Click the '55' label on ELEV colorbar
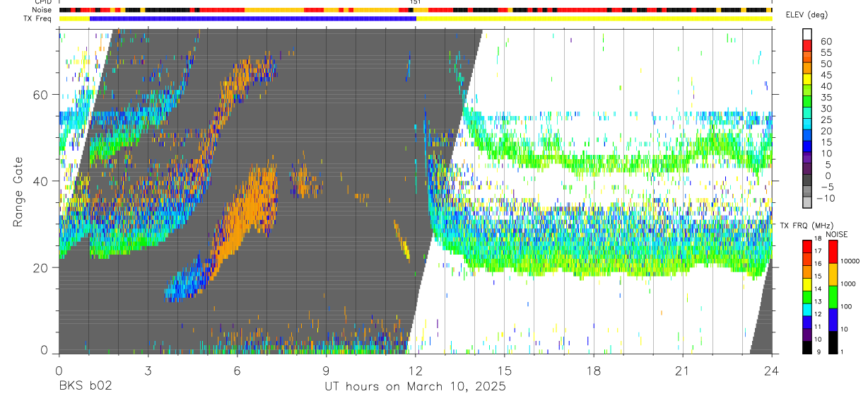This screenshot has height=401, width=868. coord(826,53)
